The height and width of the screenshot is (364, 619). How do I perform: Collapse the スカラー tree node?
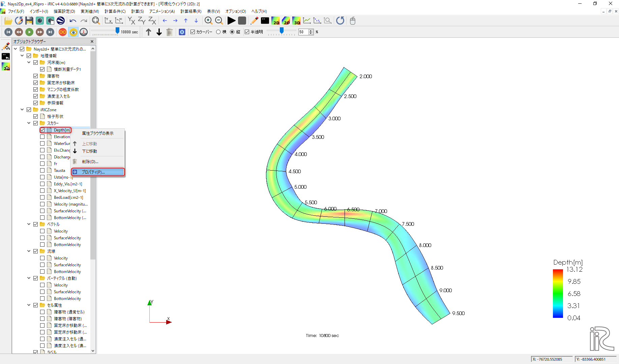click(x=29, y=123)
